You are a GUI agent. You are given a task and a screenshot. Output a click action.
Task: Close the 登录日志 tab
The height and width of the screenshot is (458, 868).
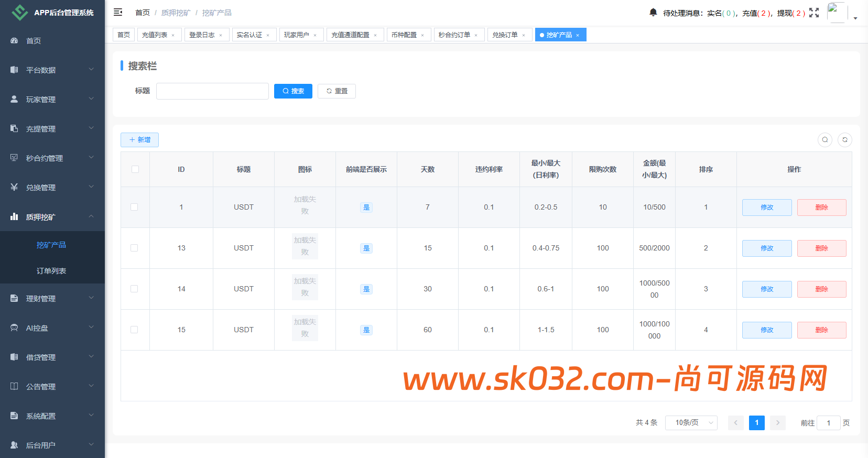coord(221,35)
